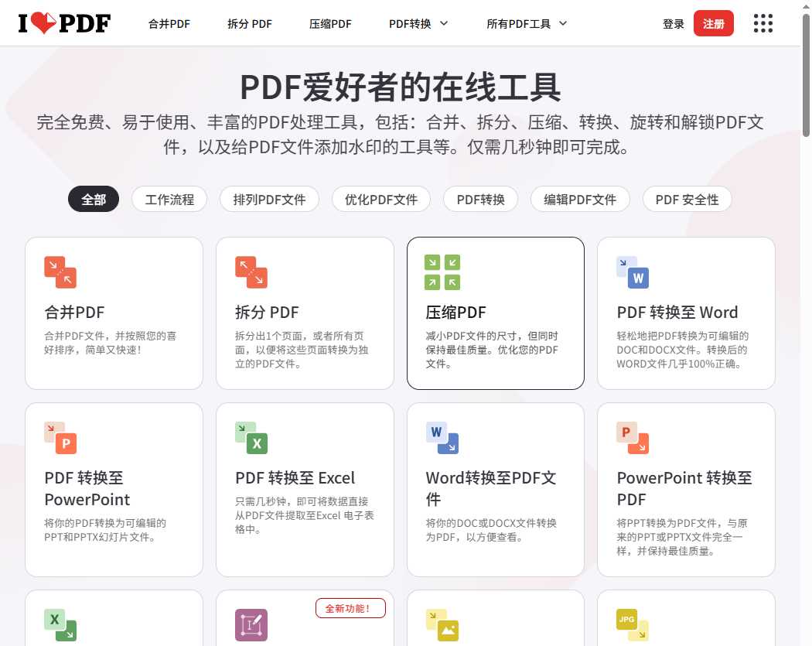
Task: Click the 登录 login link
Action: (x=674, y=23)
